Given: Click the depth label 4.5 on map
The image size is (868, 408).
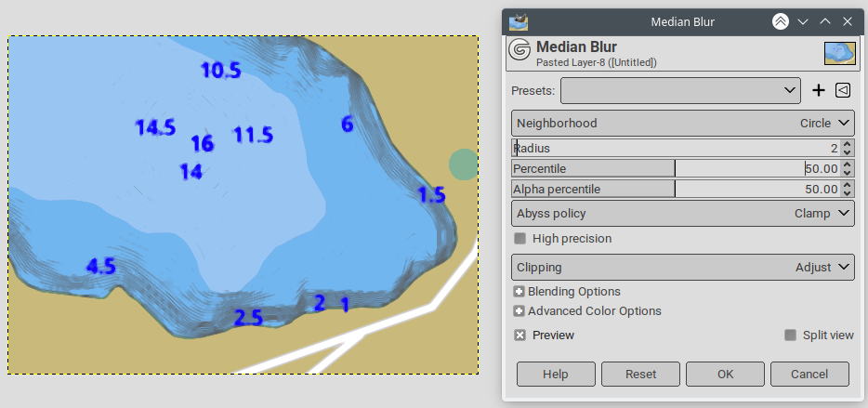Looking at the screenshot, I should [x=100, y=267].
